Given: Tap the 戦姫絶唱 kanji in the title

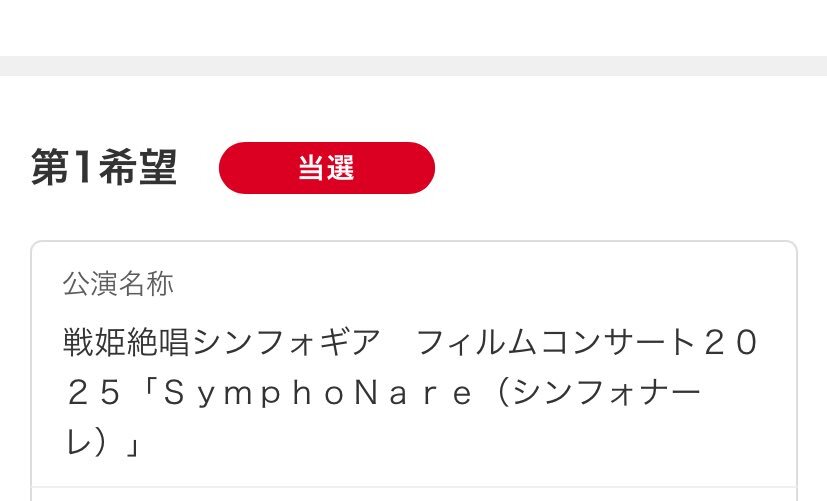Looking at the screenshot, I should point(127,342).
